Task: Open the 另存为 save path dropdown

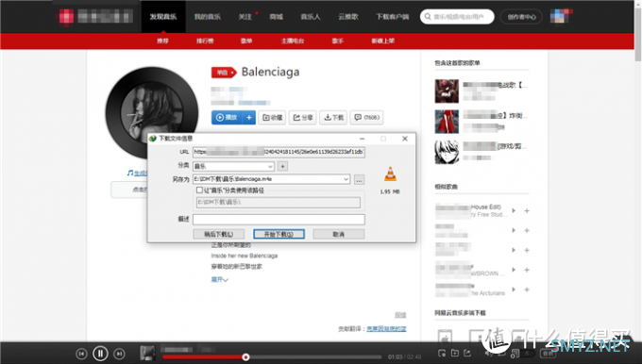Action: click(346, 179)
